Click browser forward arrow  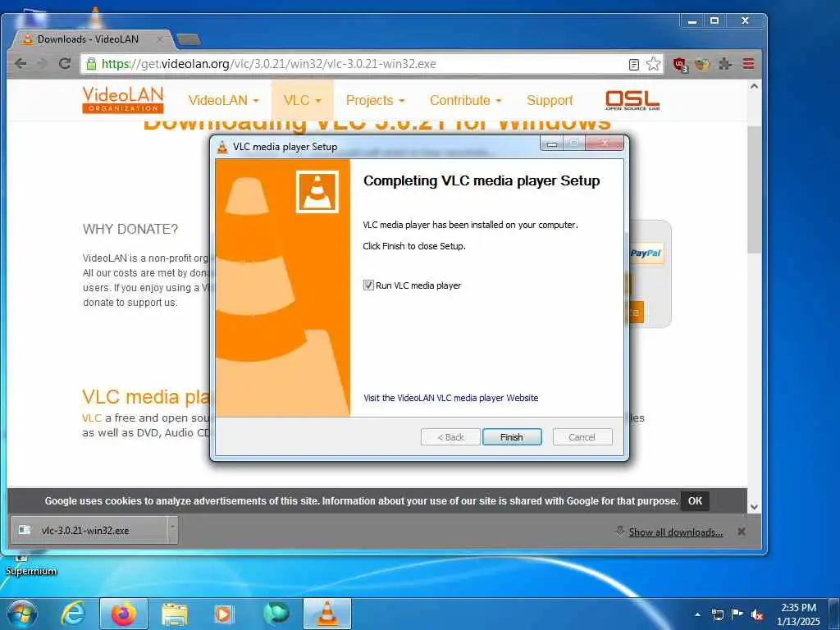pyautogui.click(x=43, y=64)
